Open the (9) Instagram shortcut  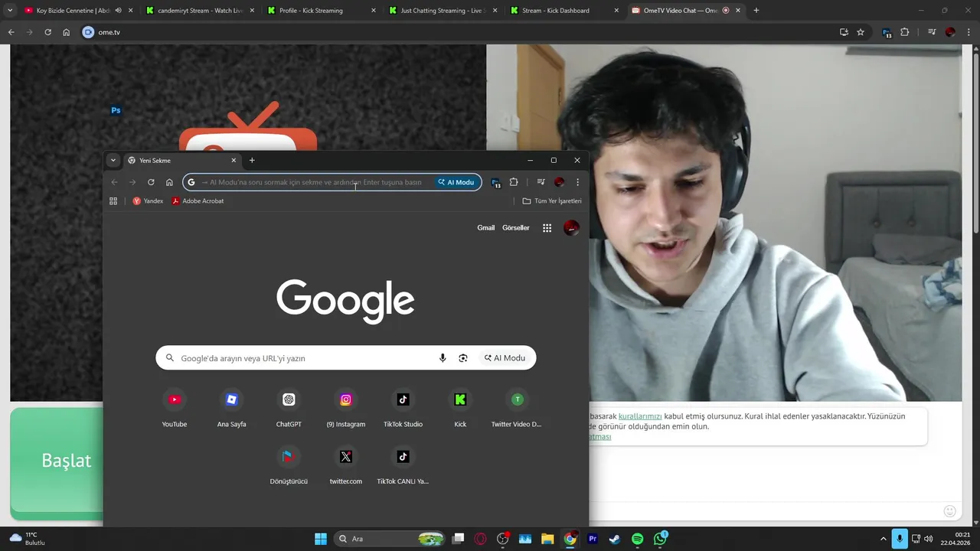pos(346,408)
